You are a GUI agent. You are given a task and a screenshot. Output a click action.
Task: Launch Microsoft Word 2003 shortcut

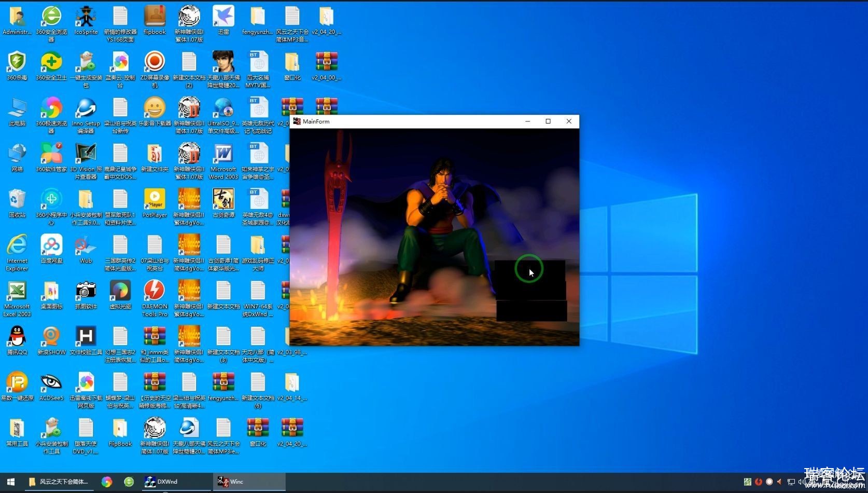tap(223, 161)
